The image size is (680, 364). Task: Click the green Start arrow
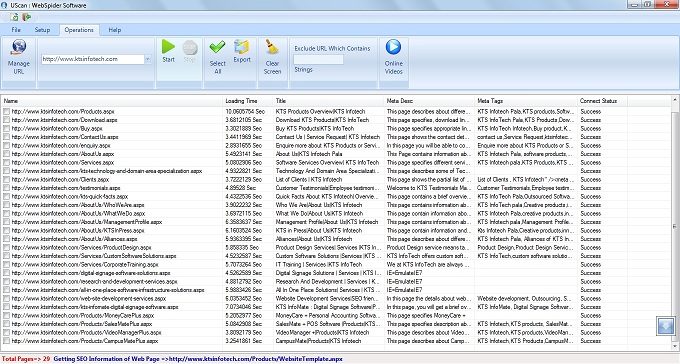click(168, 46)
